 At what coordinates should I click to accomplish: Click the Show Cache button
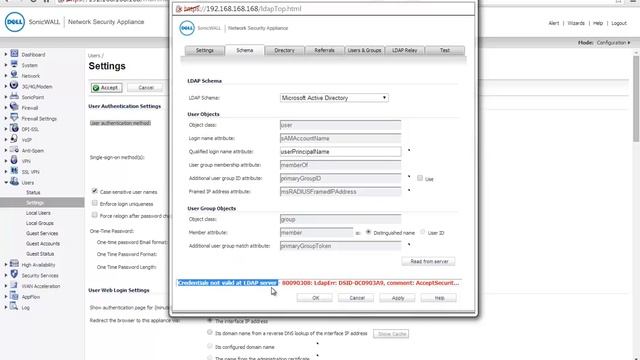pyautogui.click(x=391, y=333)
